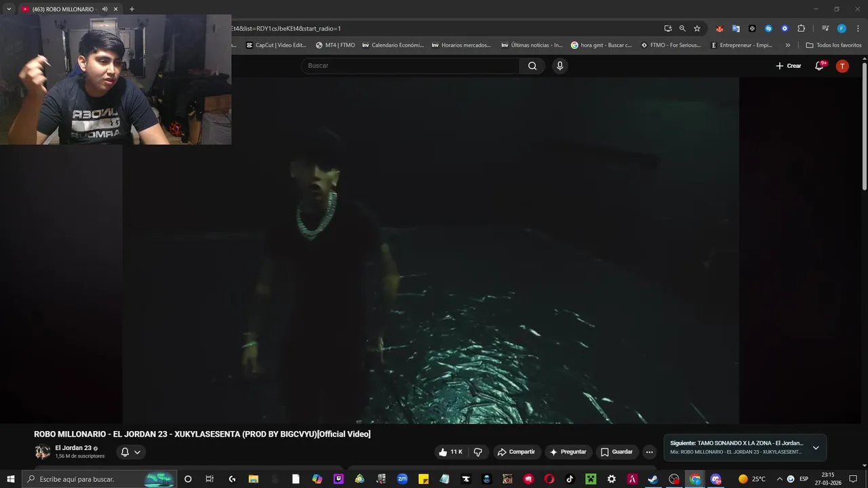The image size is (868, 488).
Task: Start voice search with the microphone icon
Action: click(559, 66)
